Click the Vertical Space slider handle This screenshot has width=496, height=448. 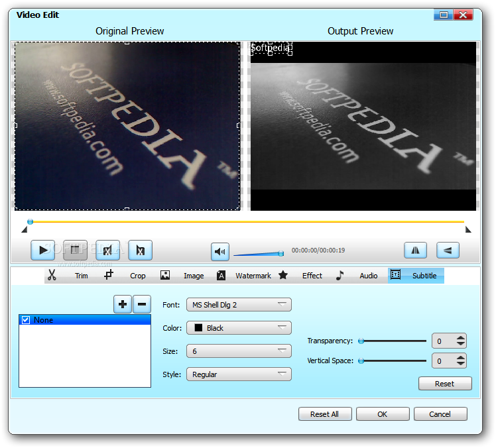tap(361, 361)
